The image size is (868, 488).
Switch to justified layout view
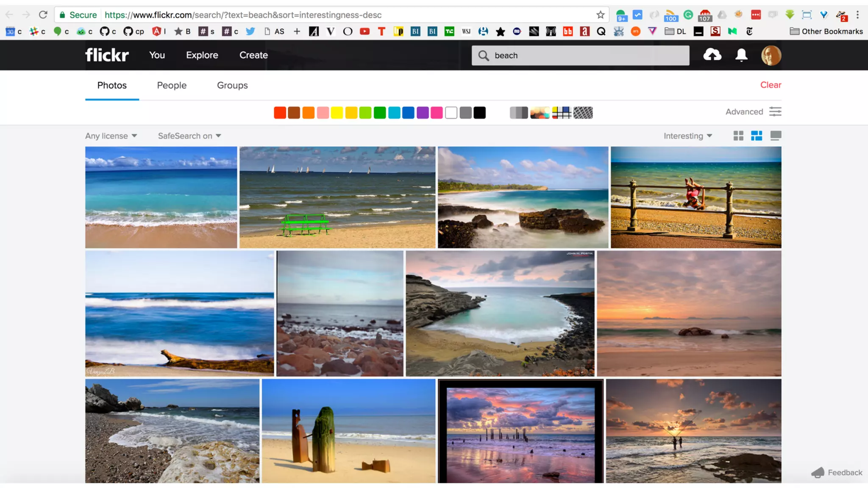coord(757,136)
